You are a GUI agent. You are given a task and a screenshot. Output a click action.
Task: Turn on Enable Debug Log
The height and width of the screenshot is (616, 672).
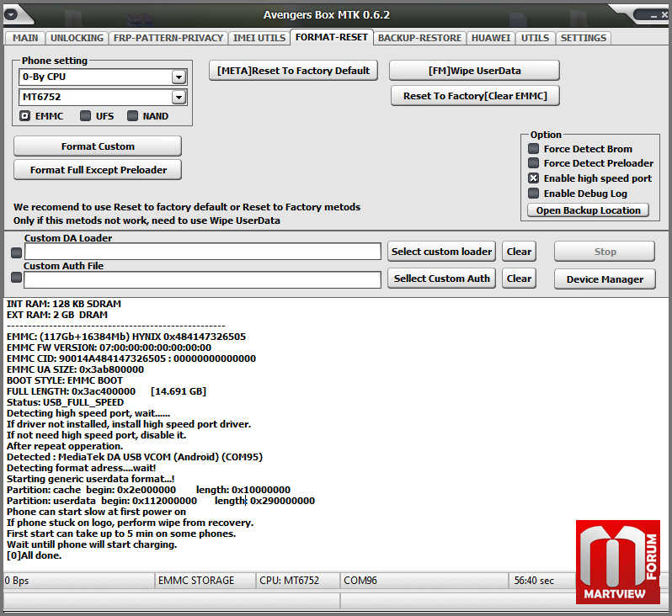tap(533, 194)
